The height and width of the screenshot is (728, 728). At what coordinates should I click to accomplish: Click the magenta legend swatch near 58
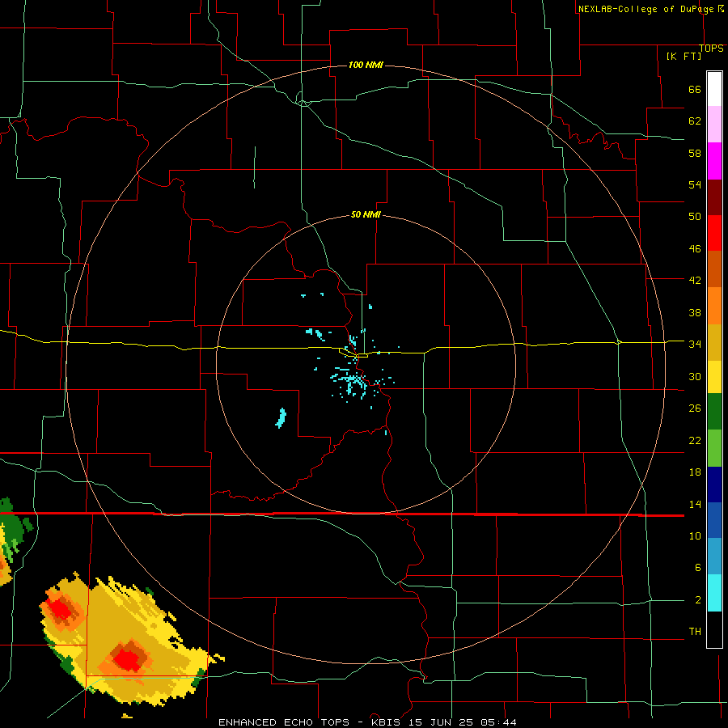tap(714, 161)
